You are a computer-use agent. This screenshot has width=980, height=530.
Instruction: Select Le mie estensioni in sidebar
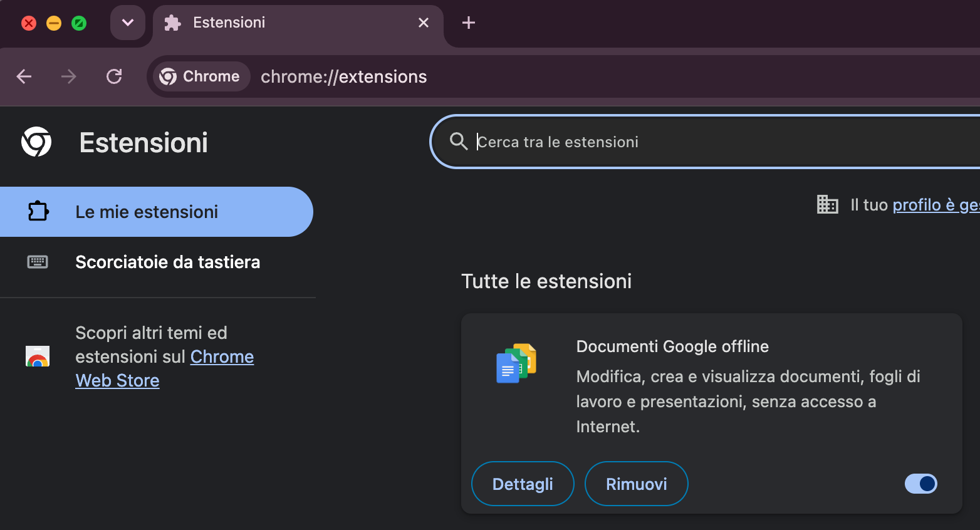pyautogui.click(x=156, y=212)
